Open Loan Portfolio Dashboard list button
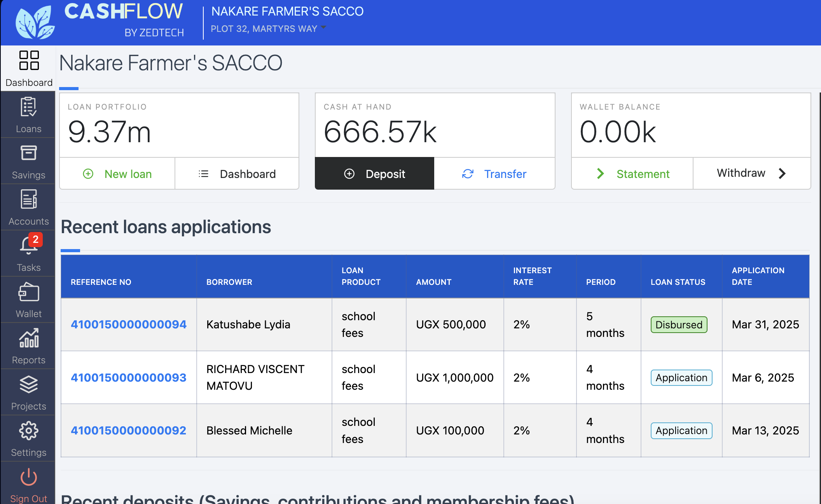Screen dimensions: 821x504 click(237, 174)
